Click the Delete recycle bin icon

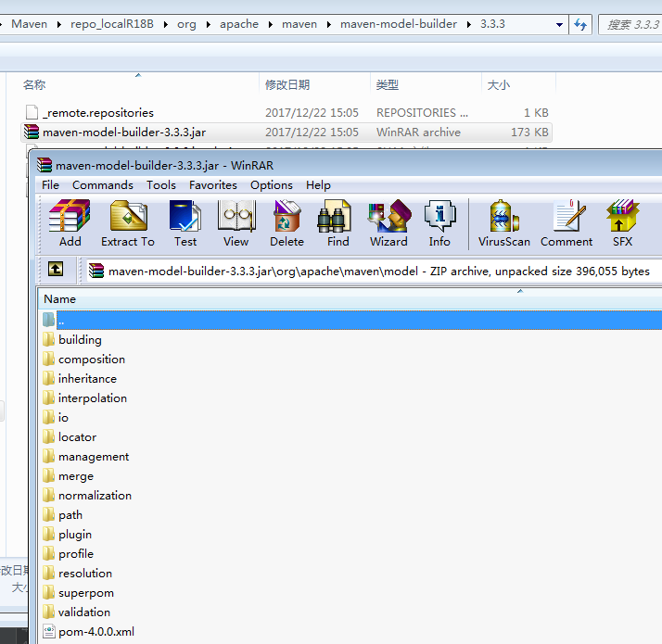pos(286,222)
